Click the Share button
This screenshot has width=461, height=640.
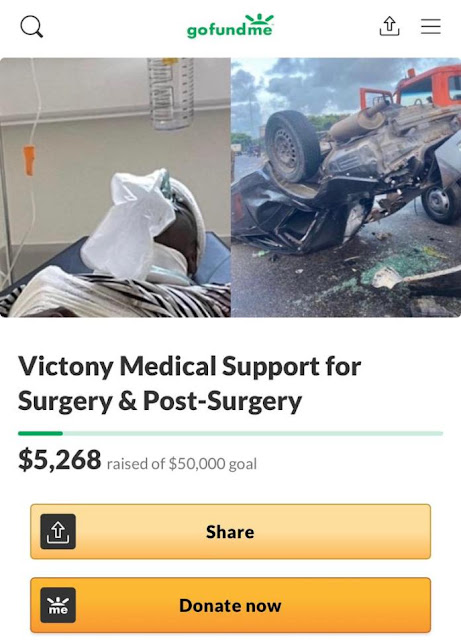[230, 531]
